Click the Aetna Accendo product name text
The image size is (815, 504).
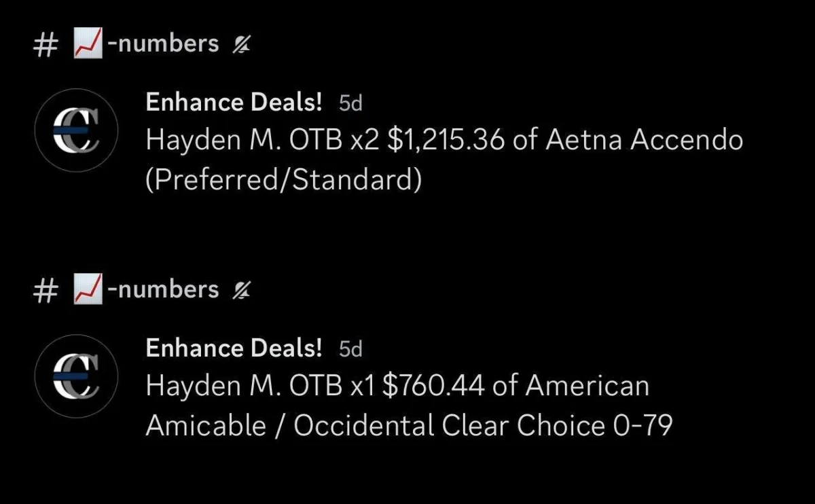[x=645, y=141]
